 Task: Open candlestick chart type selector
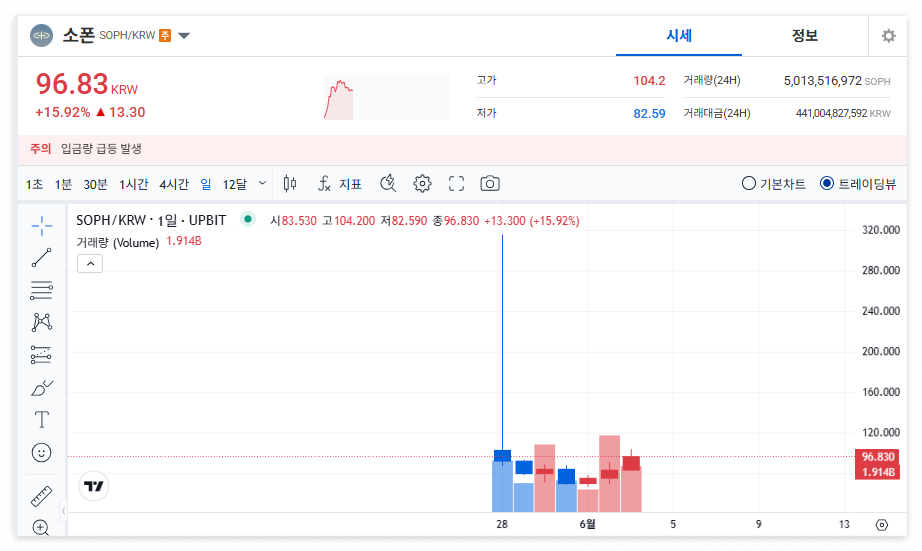[290, 184]
